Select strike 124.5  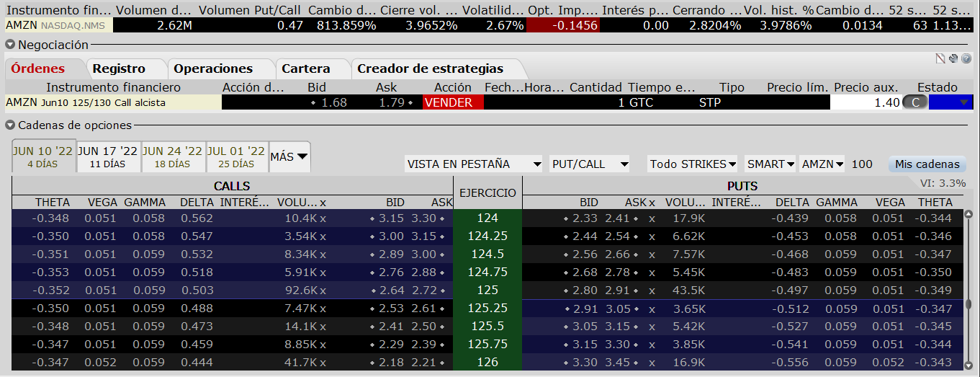(x=487, y=254)
